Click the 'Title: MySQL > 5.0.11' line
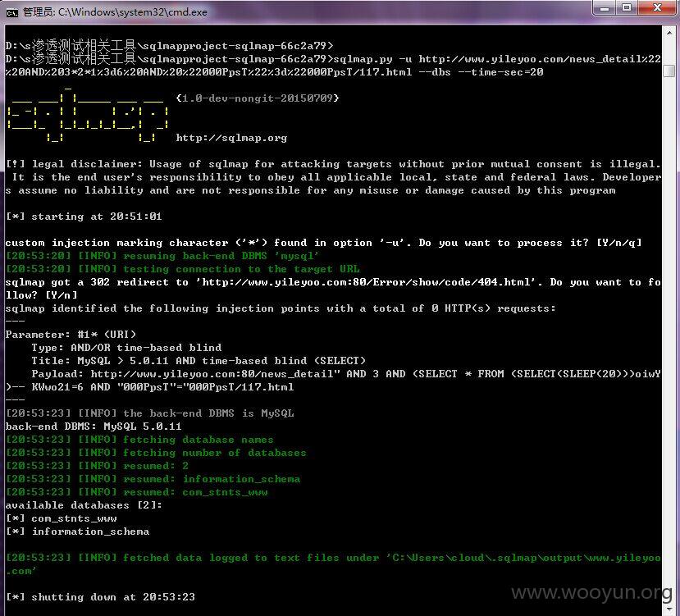This screenshot has width=680, height=616. (x=199, y=360)
